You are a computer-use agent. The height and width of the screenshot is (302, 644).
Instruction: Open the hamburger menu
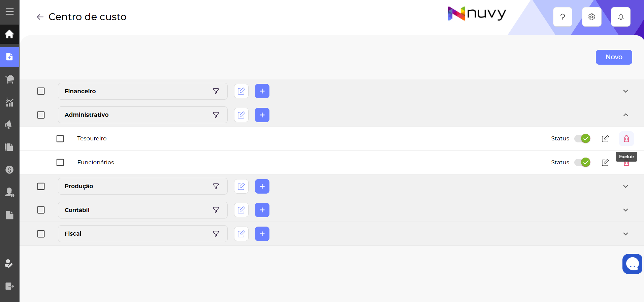click(10, 12)
